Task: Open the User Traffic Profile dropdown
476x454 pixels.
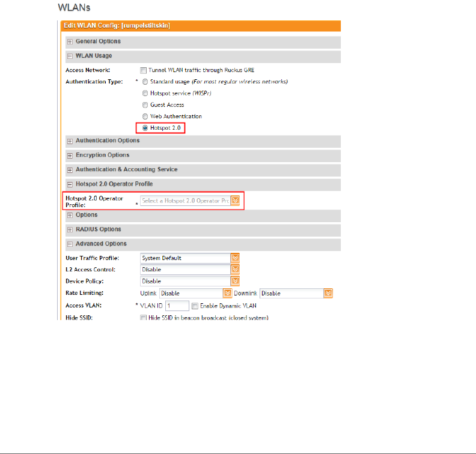Action: (235, 258)
